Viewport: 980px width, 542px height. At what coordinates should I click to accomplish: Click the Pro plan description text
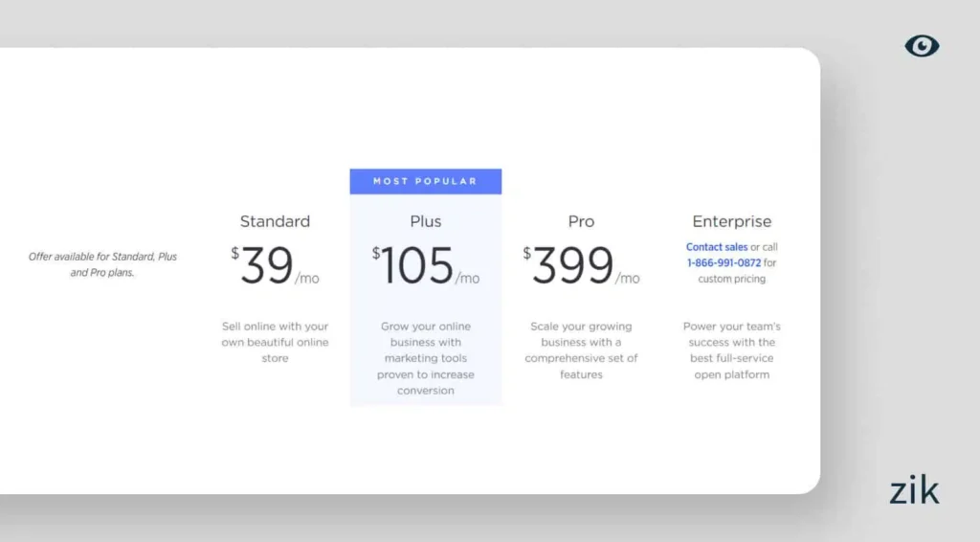[581, 350]
